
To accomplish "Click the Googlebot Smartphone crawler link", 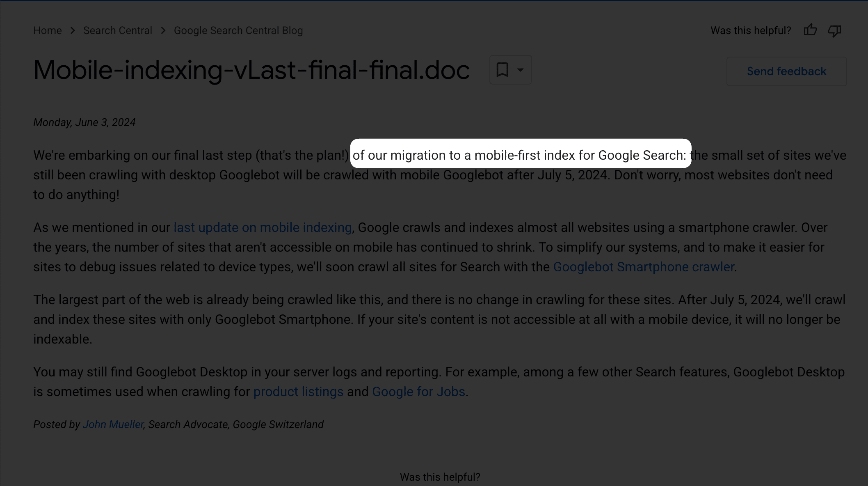I will (643, 266).
